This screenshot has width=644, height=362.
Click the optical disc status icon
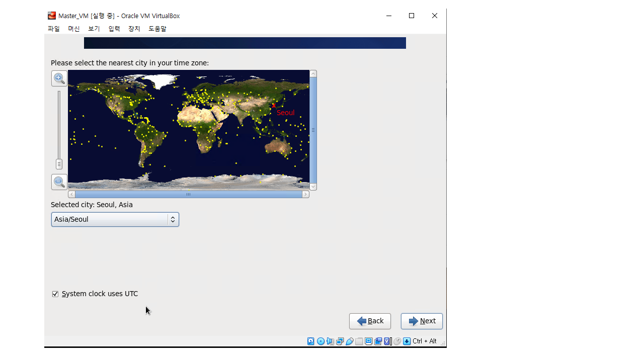point(320,341)
